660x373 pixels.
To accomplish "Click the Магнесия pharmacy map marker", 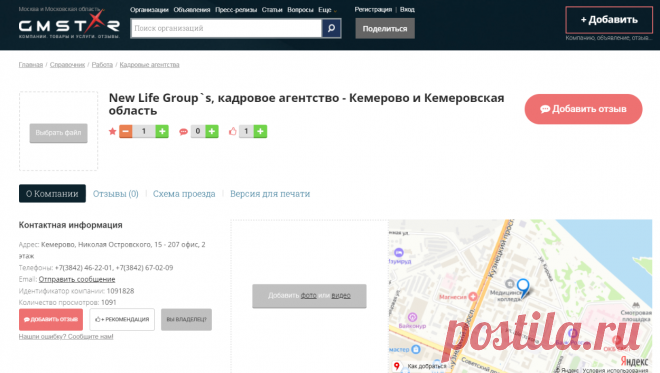I will (x=473, y=296).
